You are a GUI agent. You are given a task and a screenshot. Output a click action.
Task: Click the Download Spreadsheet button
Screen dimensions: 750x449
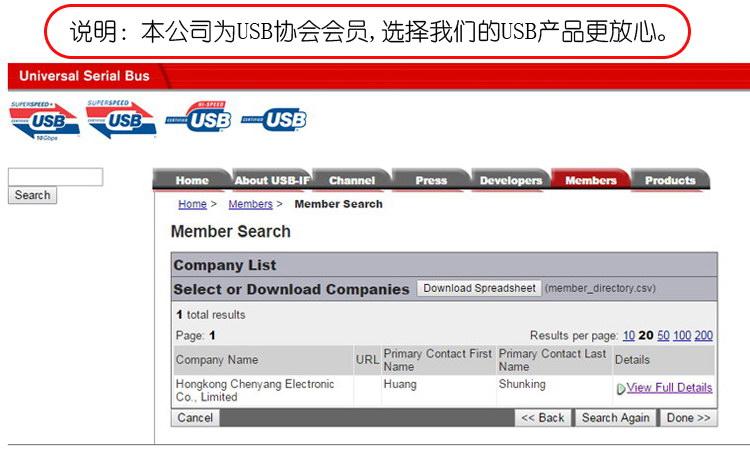(x=479, y=288)
